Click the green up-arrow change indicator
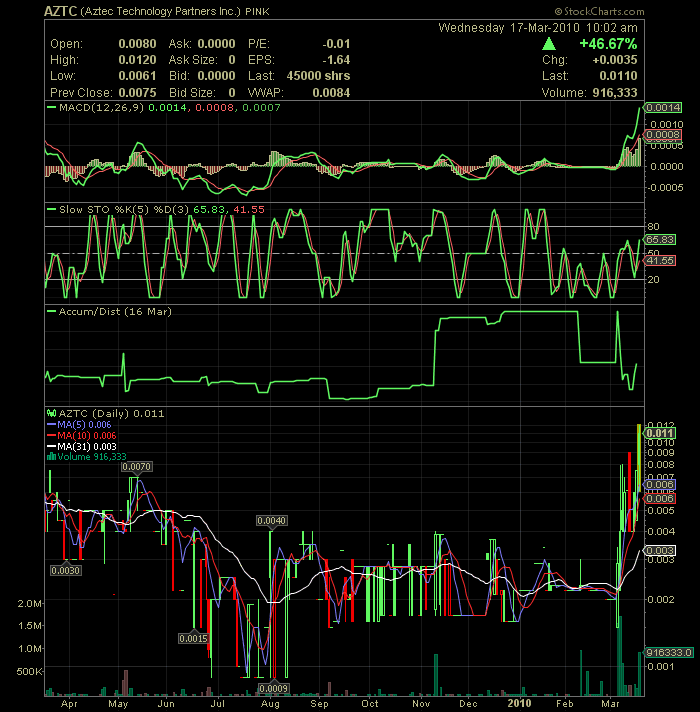Image resolution: width=700 pixels, height=712 pixels. point(549,44)
